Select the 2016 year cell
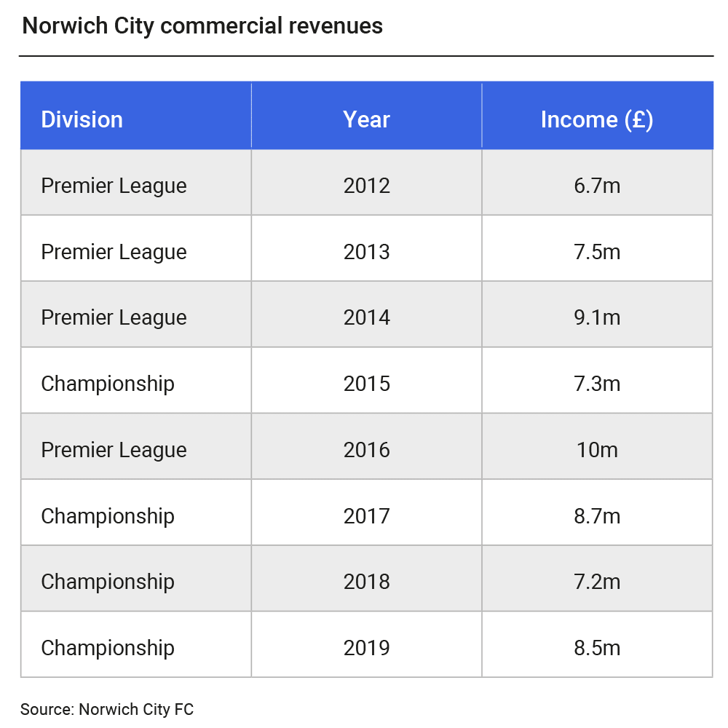The width and height of the screenshot is (728, 728). [x=366, y=450]
